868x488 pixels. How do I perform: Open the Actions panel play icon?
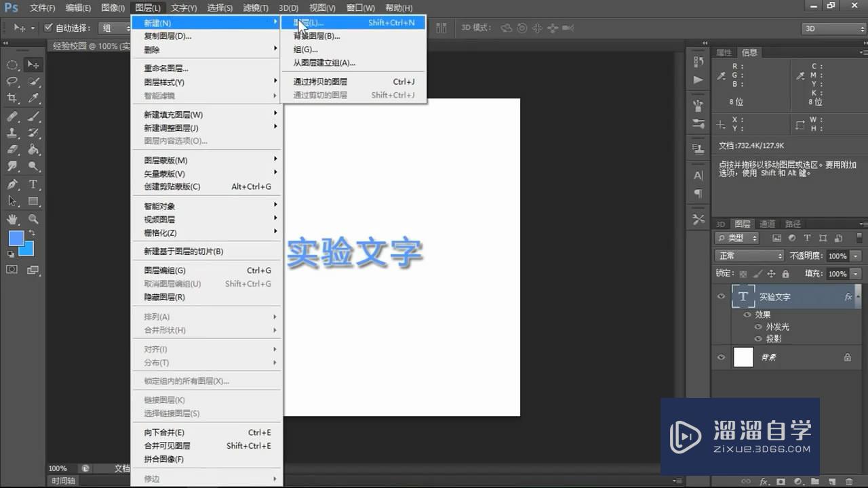(698, 79)
